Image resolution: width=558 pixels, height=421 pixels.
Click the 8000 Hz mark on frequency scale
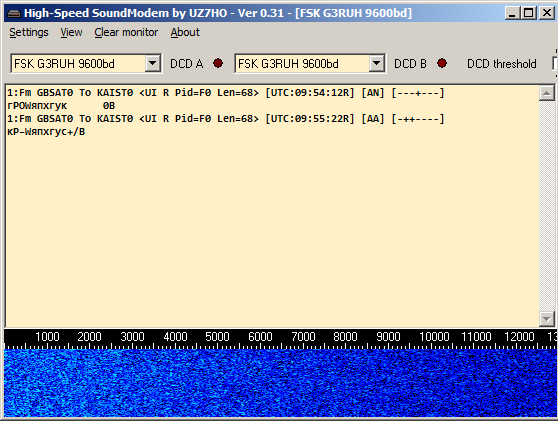(345, 337)
